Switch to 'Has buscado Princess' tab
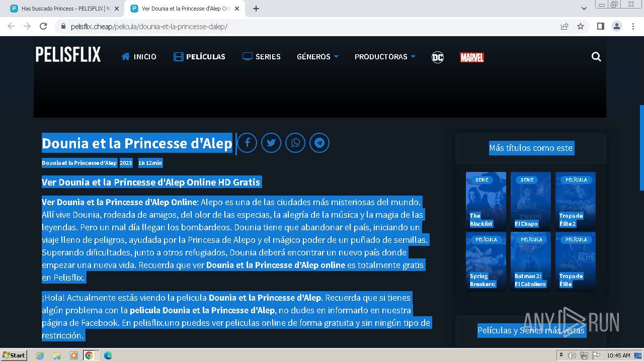644x362 pixels. click(64, 9)
